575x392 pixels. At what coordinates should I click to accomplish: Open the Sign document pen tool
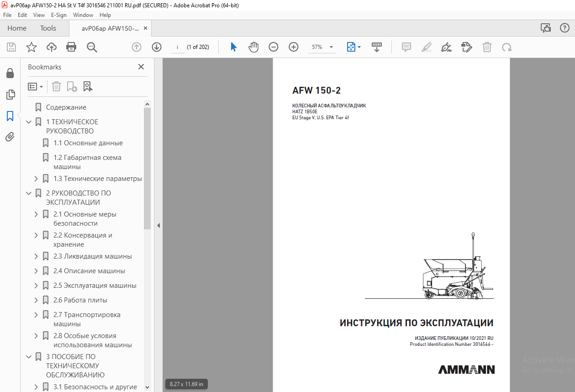tap(447, 47)
